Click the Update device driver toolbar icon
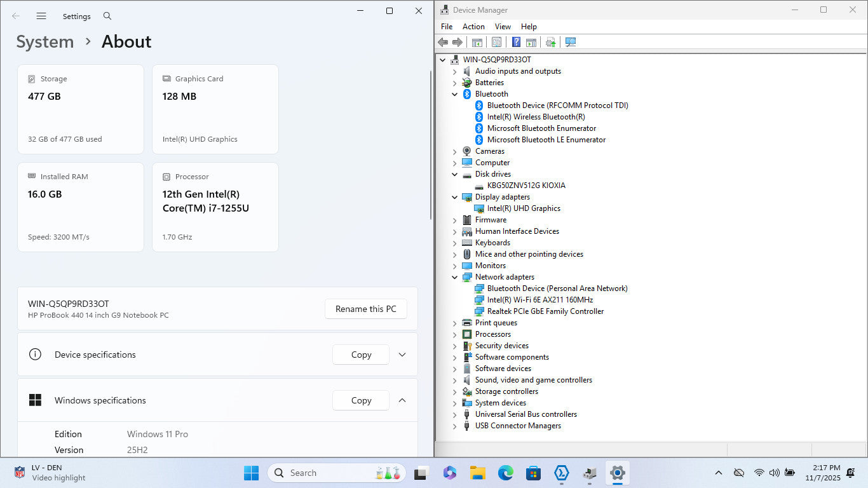This screenshot has width=868, height=488. tap(550, 42)
